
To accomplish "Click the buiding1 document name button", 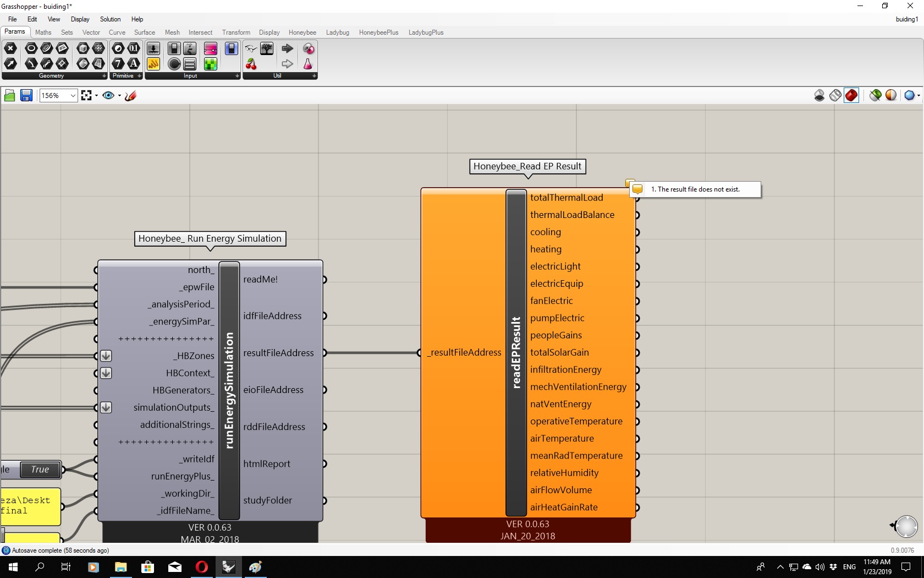I will click(x=906, y=19).
